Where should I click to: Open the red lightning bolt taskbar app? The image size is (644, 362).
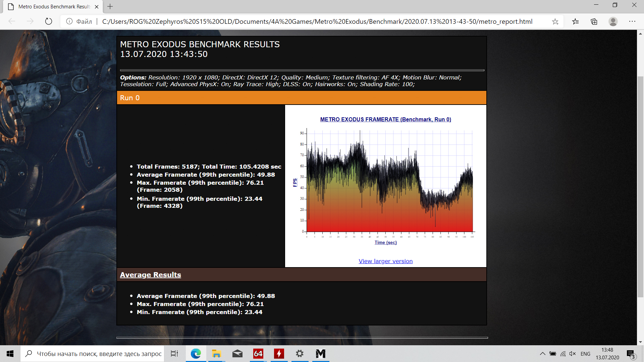point(279,354)
